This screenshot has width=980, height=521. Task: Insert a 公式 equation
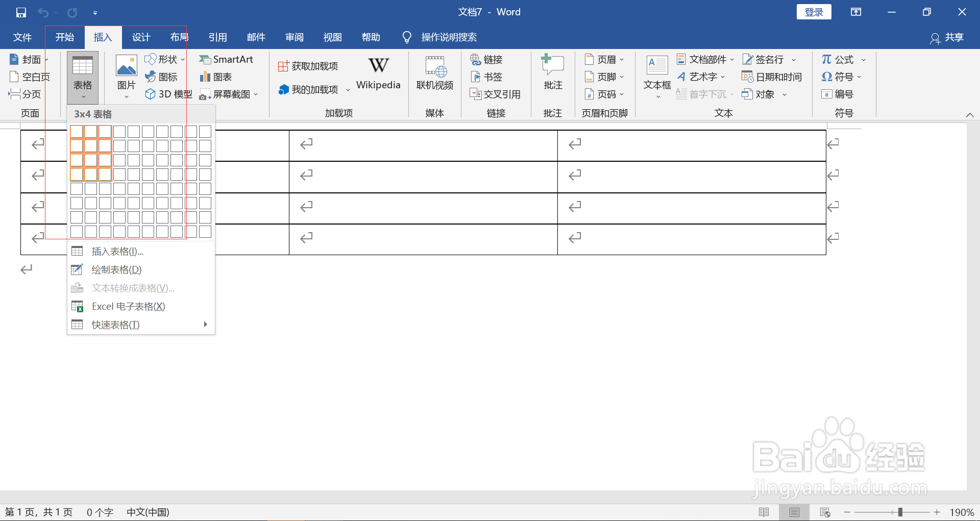tap(843, 60)
